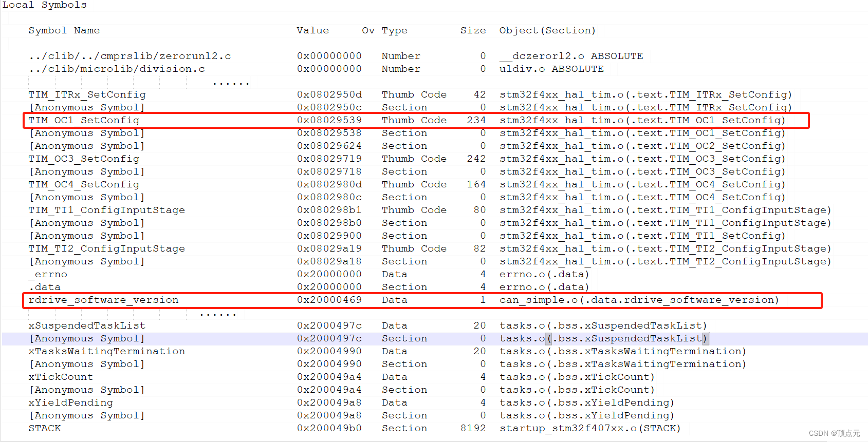Select the TIM_TI2_ConfigInputStage symbol name
Viewport: 868px width, 442px height.
[107, 248]
